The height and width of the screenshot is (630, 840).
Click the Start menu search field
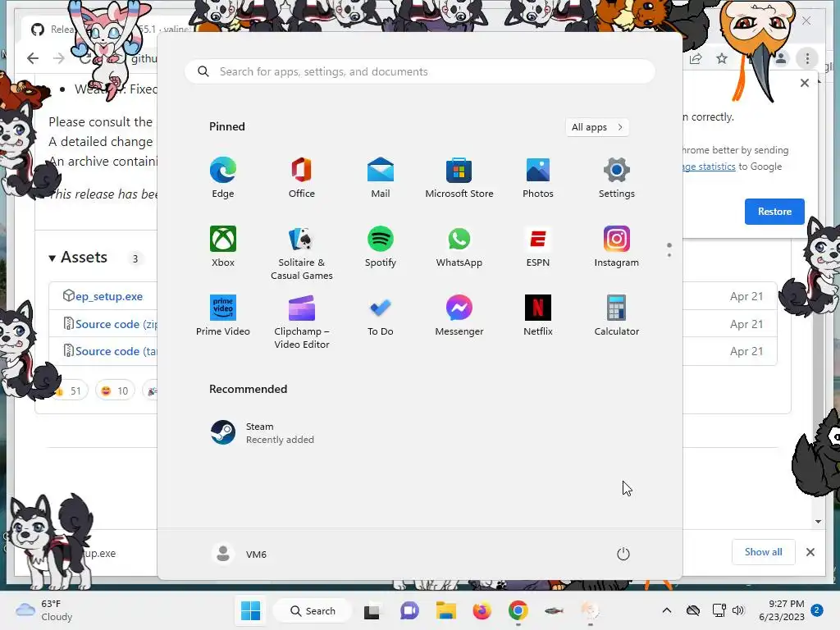(419, 72)
